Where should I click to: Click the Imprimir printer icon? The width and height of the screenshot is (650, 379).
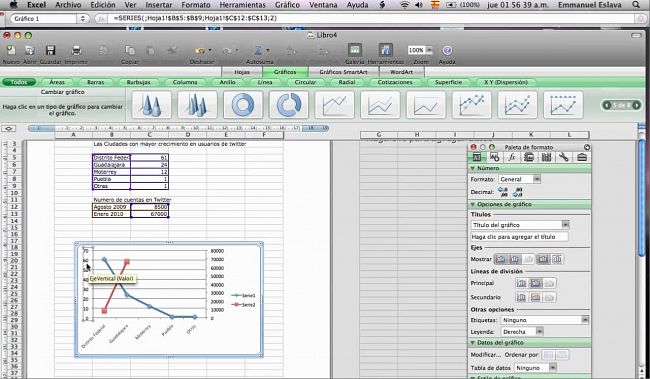click(x=76, y=51)
